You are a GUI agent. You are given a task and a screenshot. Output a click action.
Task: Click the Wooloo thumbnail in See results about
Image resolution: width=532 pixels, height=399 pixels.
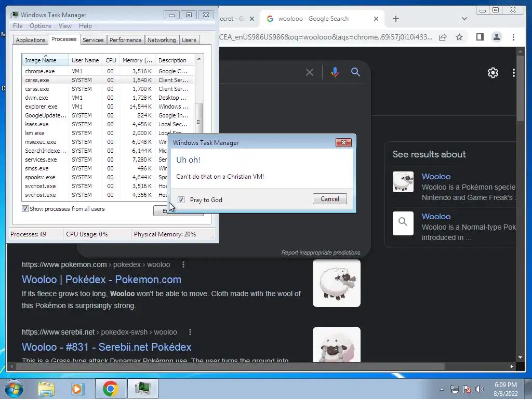[x=403, y=182]
